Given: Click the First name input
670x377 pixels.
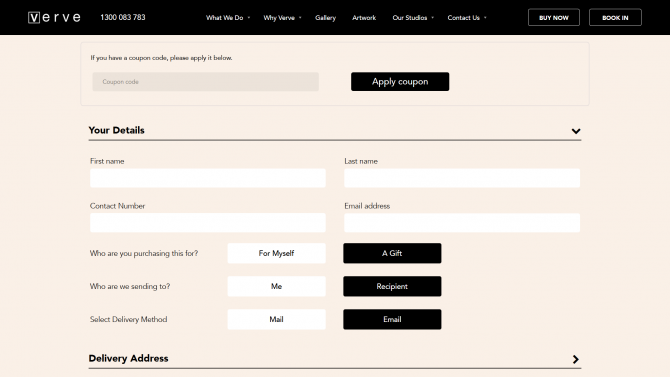Looking at the screenshot, I should [x=208, y=178].
